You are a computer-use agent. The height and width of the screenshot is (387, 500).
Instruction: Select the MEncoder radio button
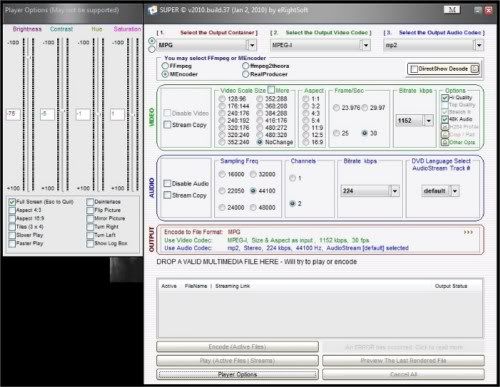click(x=165, y=74)
